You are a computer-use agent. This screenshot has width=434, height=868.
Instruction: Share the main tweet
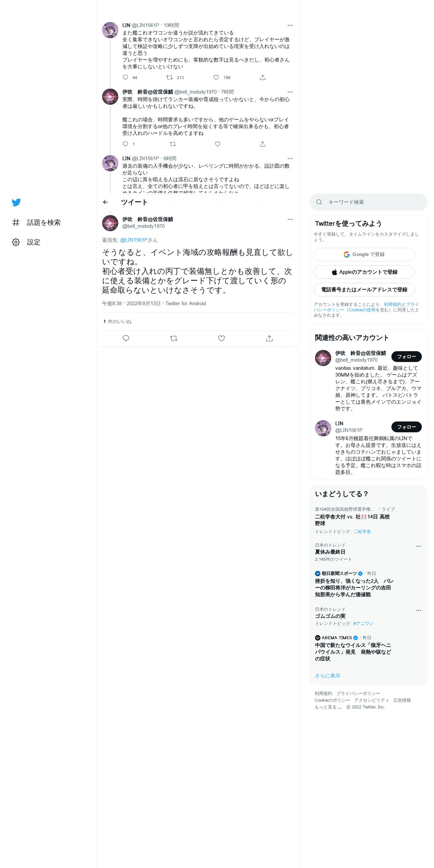tap(269, 338)
